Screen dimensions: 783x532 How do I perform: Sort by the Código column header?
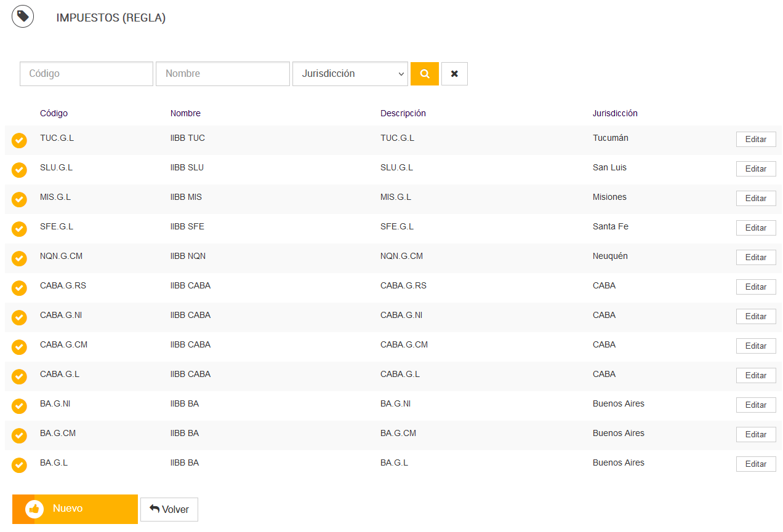pos(54,113)
